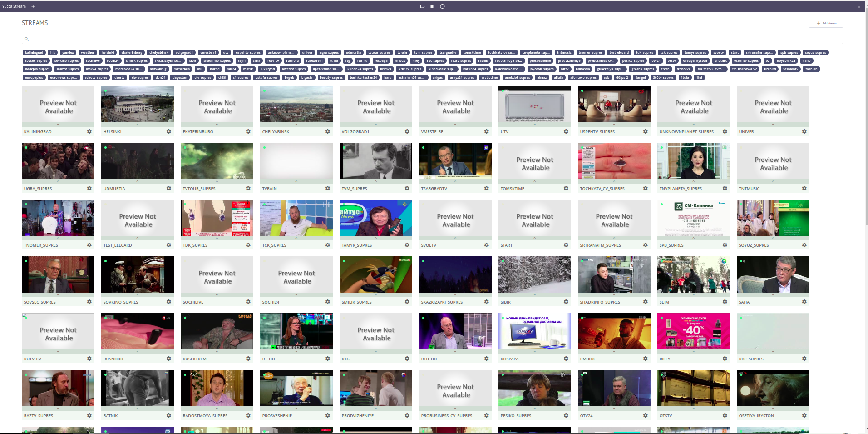Open gear menu for ROSPAPA
Screen dimensions: 868x434
pyautogui.click(x=566, y=359)
